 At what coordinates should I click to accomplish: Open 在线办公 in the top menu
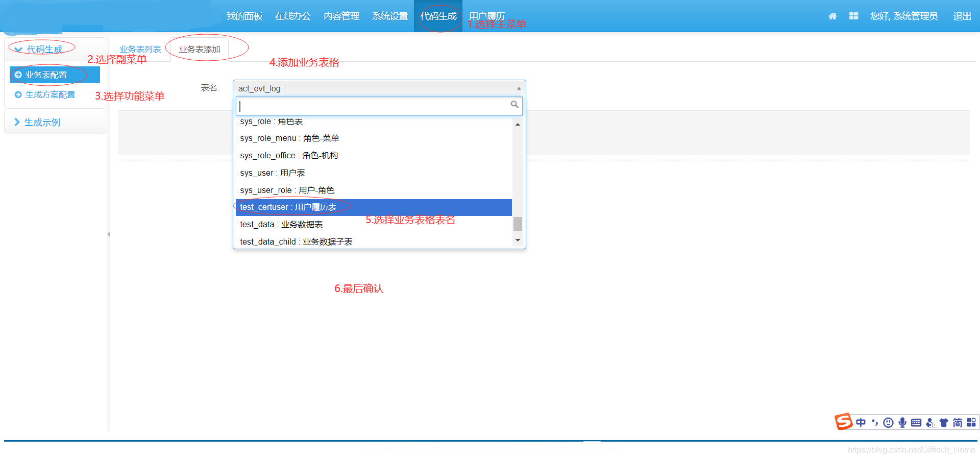click(x=293, y=16)
